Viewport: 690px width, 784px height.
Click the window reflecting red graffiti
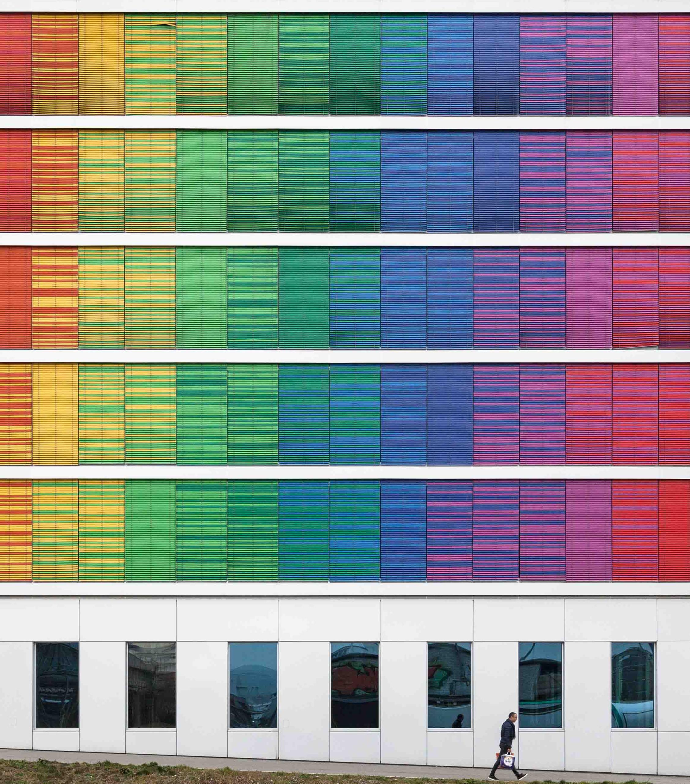(355, 685)
